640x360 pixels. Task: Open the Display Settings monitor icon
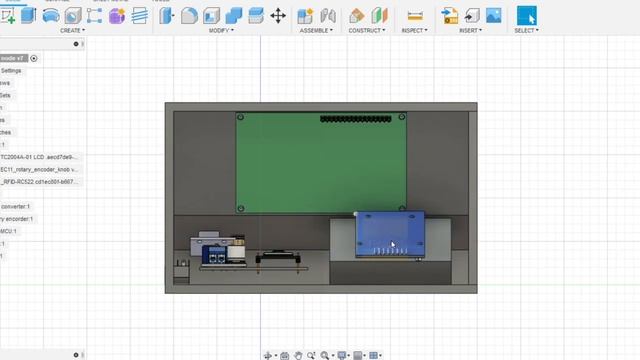342,356
